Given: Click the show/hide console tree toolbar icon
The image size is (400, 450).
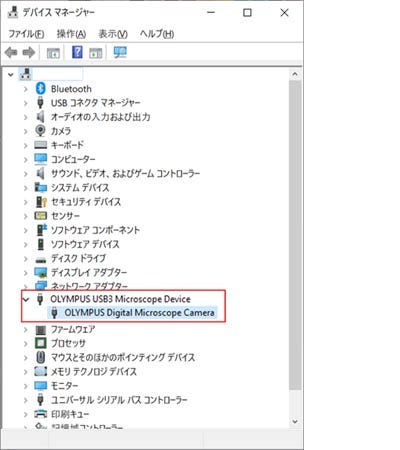Looking at the screenshot, I should click(53, 53).
